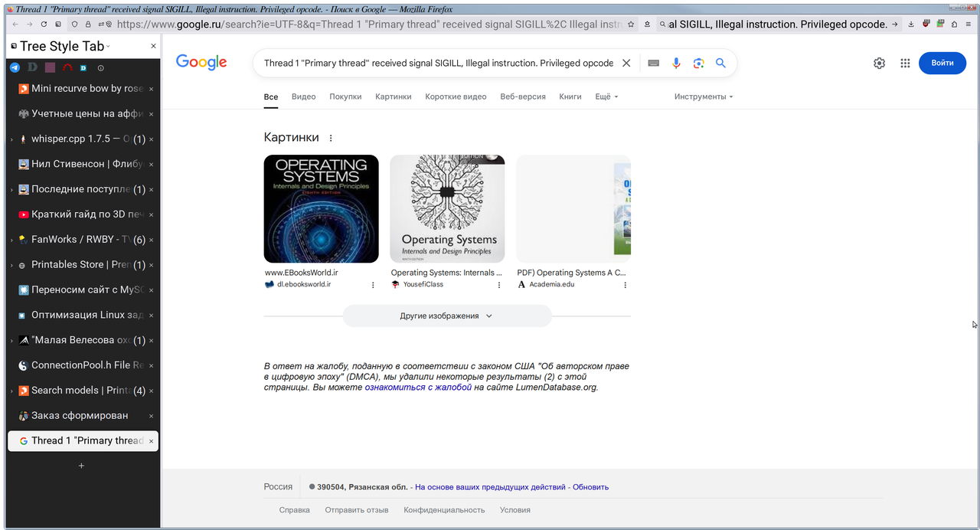Viewport: 980px width, 530px height.
Task: Open tracking protection shield in address bar
Action: (74, 25)
